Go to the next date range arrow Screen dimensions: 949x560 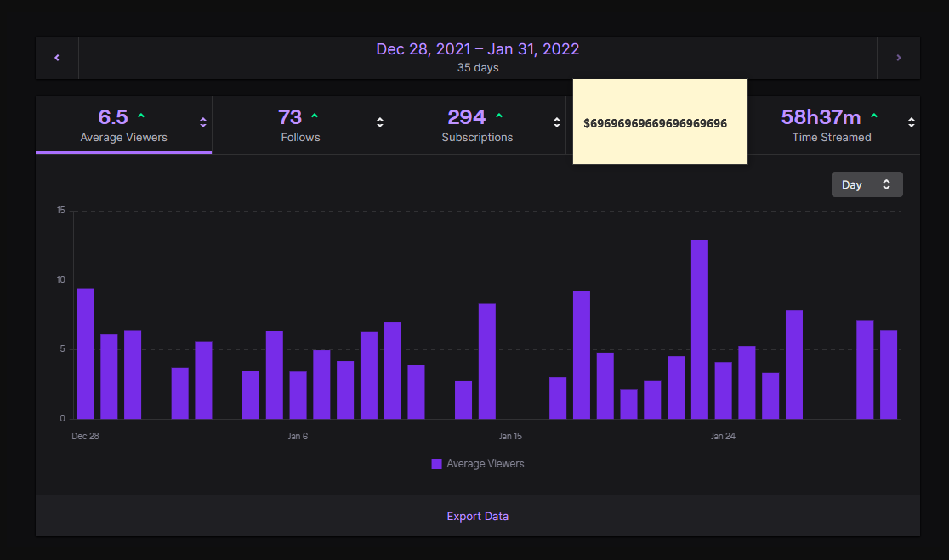point(899,58)
